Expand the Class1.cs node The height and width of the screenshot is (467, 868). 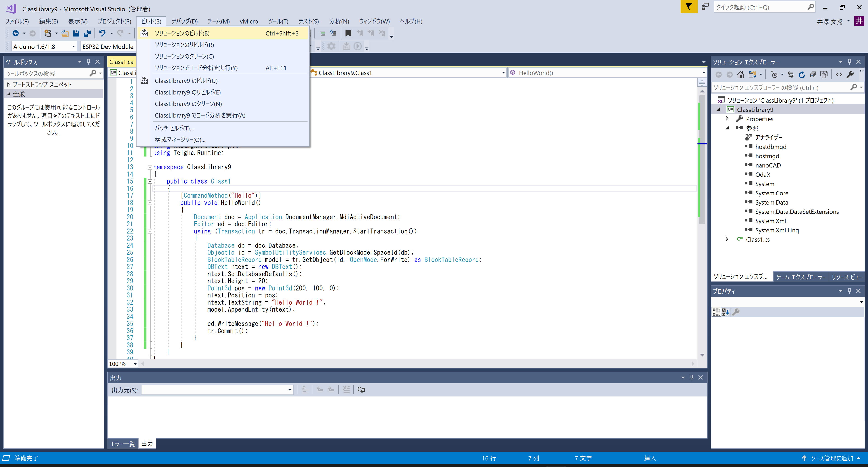[727, 239]
